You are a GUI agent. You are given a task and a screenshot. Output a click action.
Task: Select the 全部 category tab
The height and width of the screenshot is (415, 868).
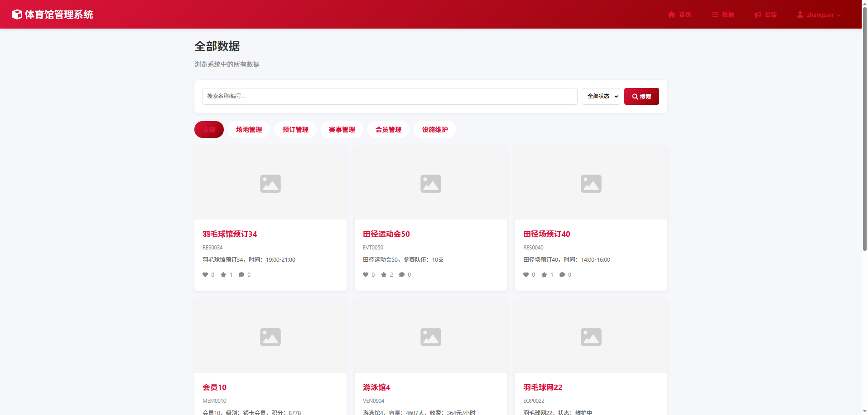coord(209,130)
